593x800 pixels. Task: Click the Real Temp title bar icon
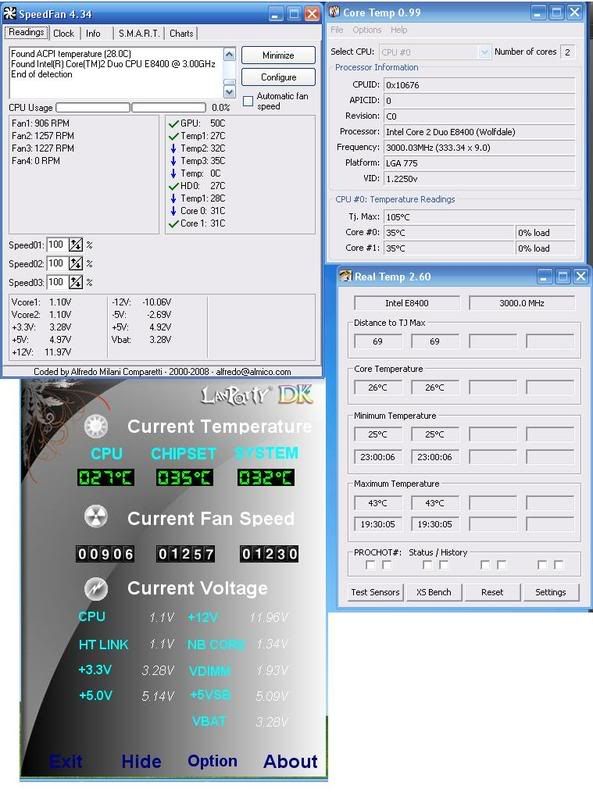(x=347, y=276)
